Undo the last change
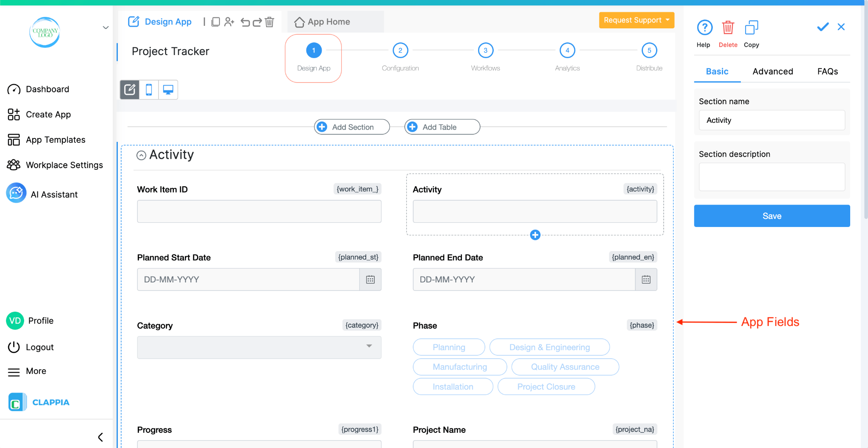Viewport: 868px width, 448px height. click(x=245, y=22)
